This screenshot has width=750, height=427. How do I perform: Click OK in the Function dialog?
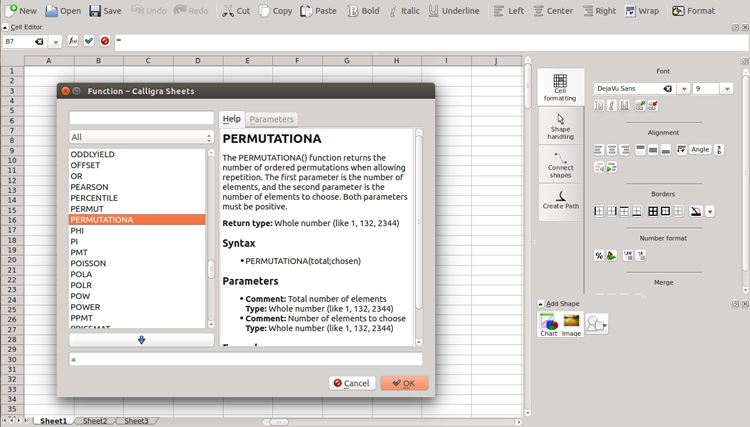coord(404,383)
